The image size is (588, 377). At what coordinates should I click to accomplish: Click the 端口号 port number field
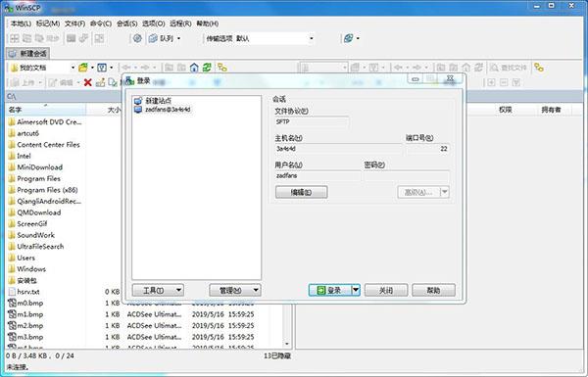coord(427,149)
